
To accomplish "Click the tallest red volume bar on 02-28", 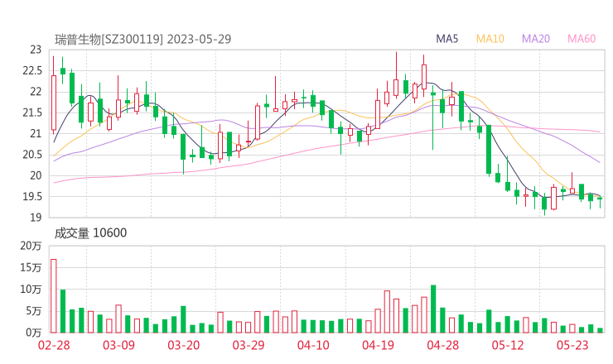I will point(54,296).
